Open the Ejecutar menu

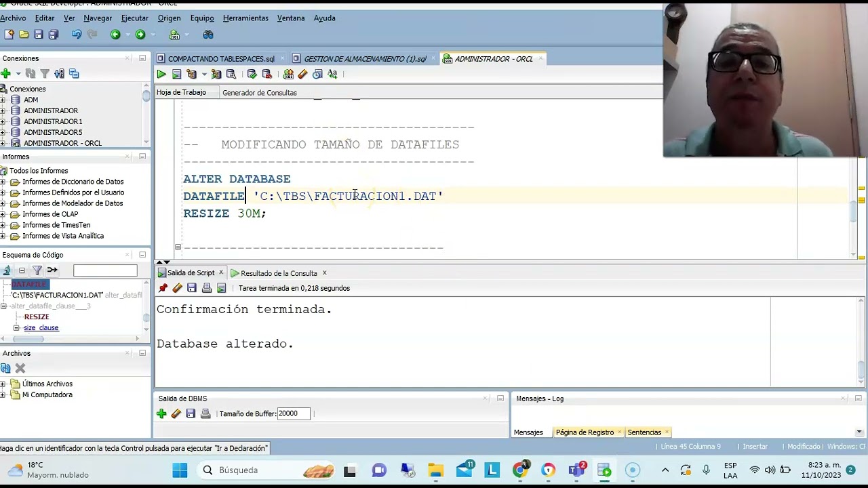(x=134, y=18)
